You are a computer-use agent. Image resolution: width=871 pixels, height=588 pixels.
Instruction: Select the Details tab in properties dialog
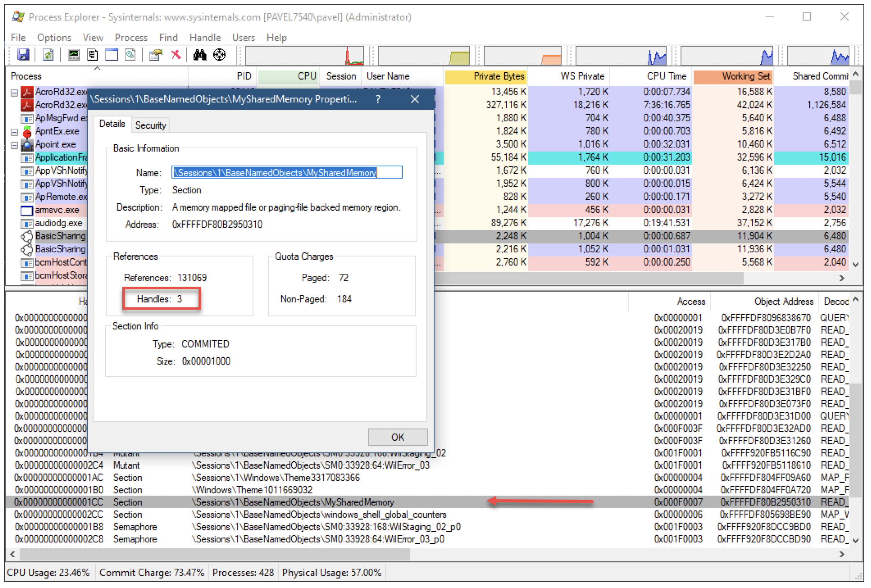pyautogui.click(x=112, y=124)
